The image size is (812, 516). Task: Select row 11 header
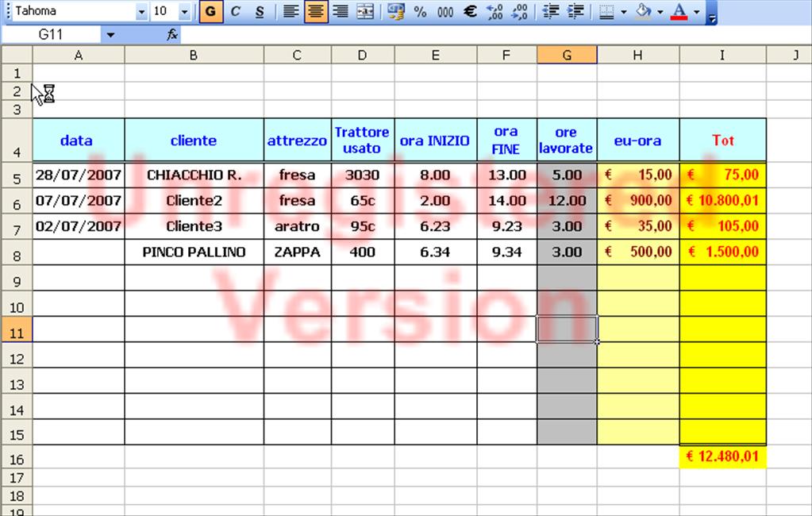[x=17, y=329]
